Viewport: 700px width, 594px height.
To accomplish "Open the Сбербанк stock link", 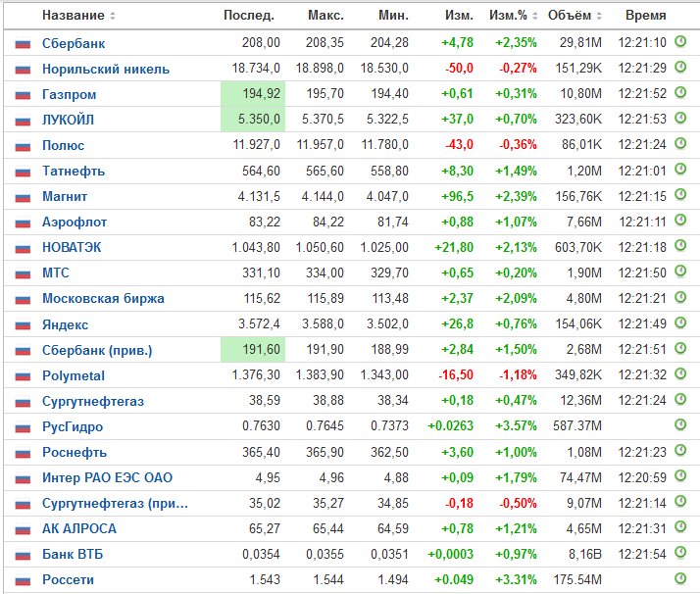I will [74, 44].
